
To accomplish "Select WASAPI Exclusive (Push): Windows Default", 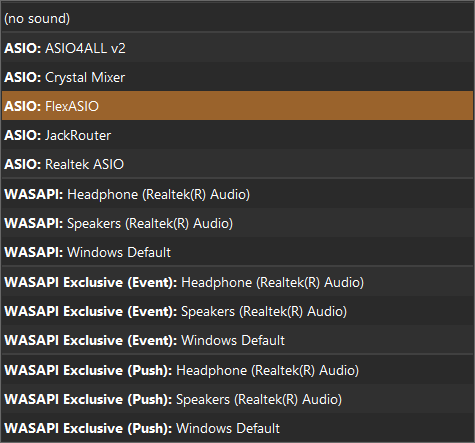I will [x=237, y=428].
